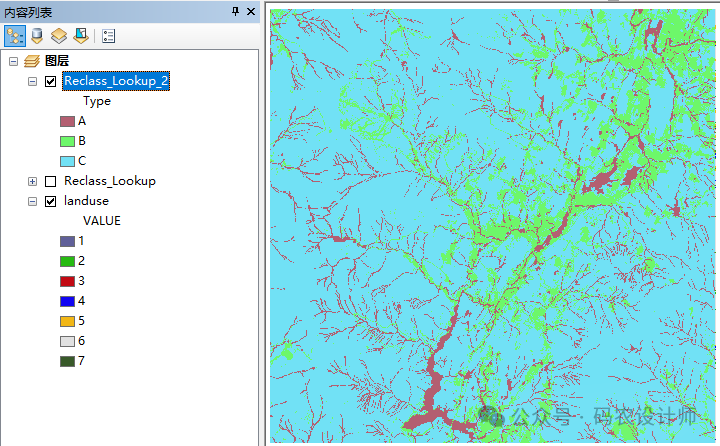Uncheck the Reclass_Lookup_2 layer checkbox
This screenshot has width=720, height=446.
coord(50,81)
